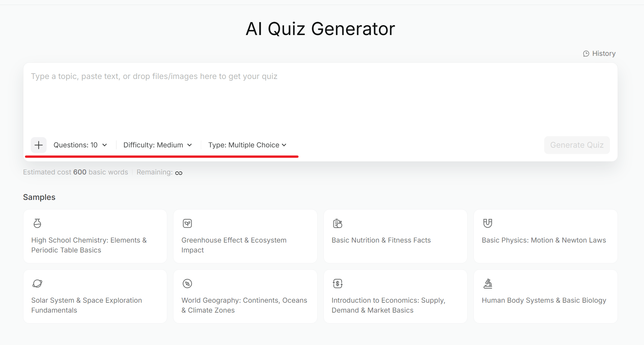Focus the quiz topic text input area
The image size is (644, 345).
320,99
